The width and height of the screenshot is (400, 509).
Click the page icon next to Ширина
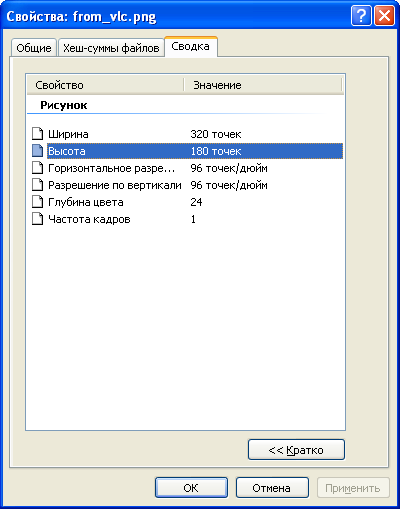pos(37,134)
